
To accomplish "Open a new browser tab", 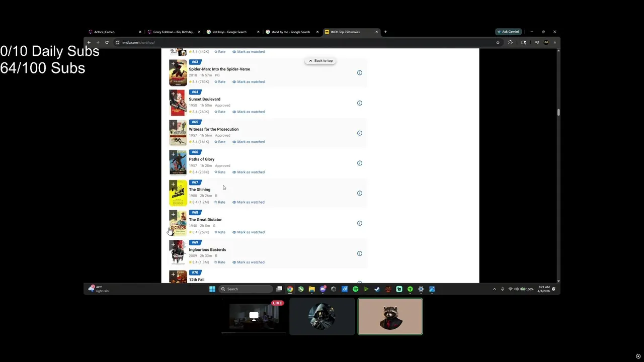I will (385, 32).
